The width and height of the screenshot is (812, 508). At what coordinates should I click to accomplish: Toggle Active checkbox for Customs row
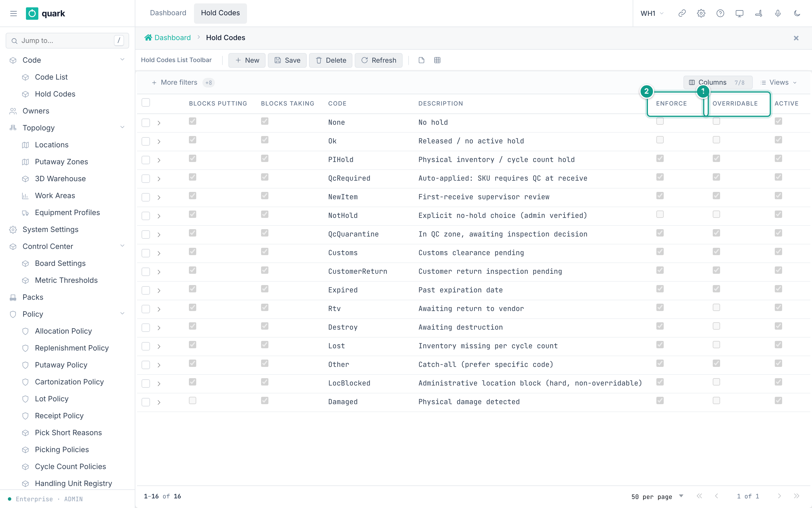pos(778,251)
